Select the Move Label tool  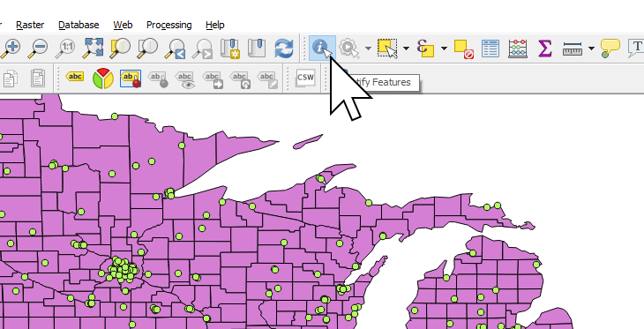[213, 79]
